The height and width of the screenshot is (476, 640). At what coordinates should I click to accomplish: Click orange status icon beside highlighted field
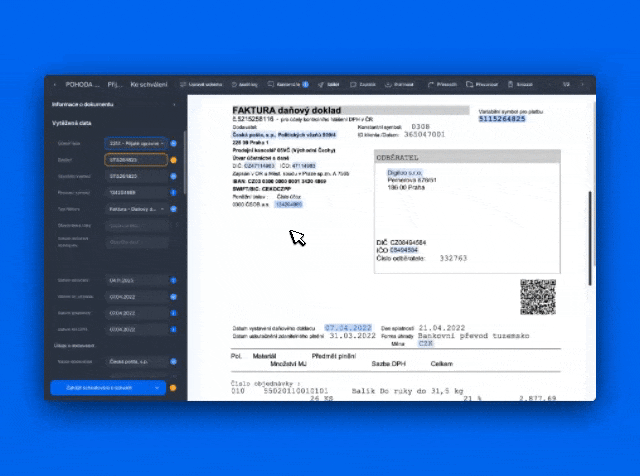pyautogui.click(x=173, y=160)
